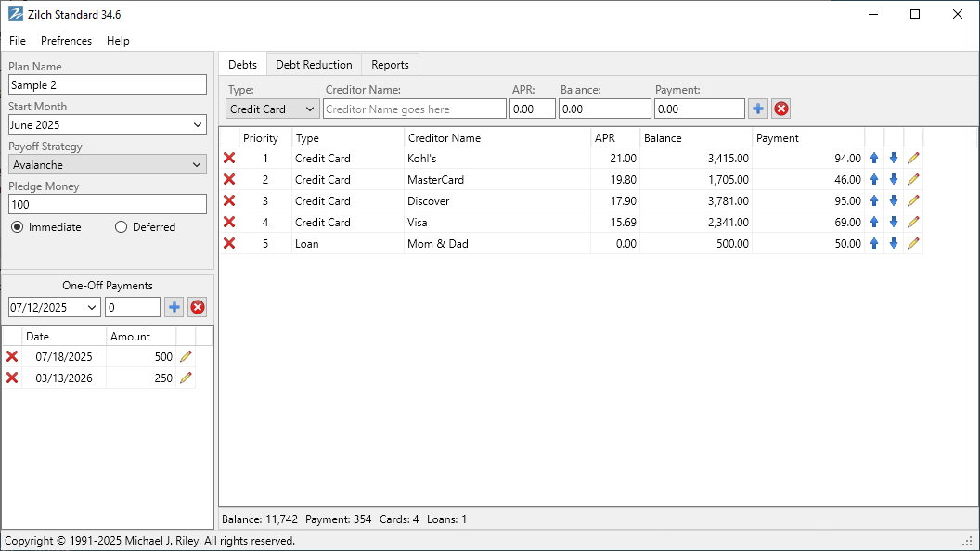Screen dimensions: 980x551
Task: Select the Immediate radio option
Action: click(18, 227)
